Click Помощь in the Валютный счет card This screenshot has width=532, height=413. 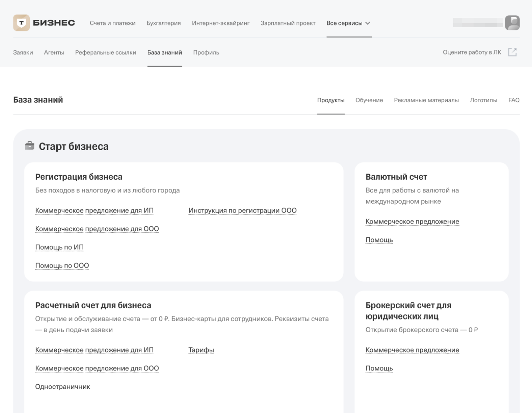pyautogui.click(x=379, y=240)
